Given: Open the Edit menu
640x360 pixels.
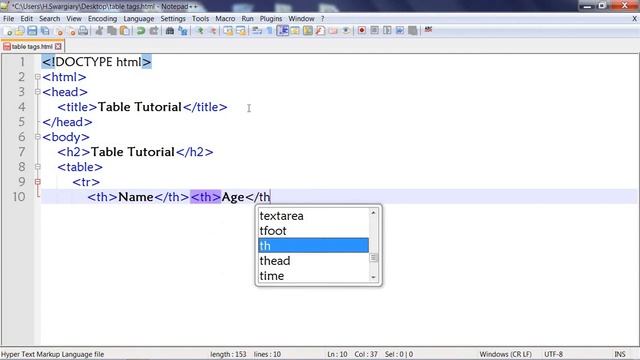Looking at the screenshot, I should point(27,19).
